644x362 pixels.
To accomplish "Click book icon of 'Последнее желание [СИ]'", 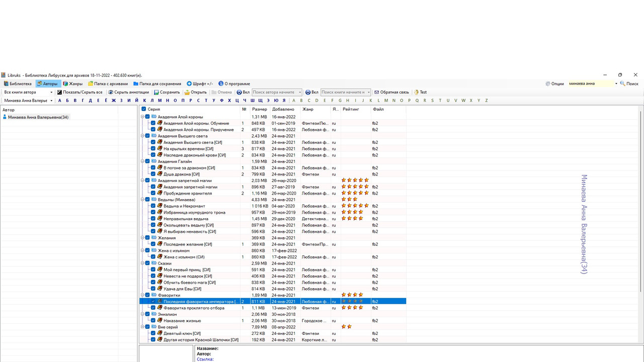I will tap(159, 244).
